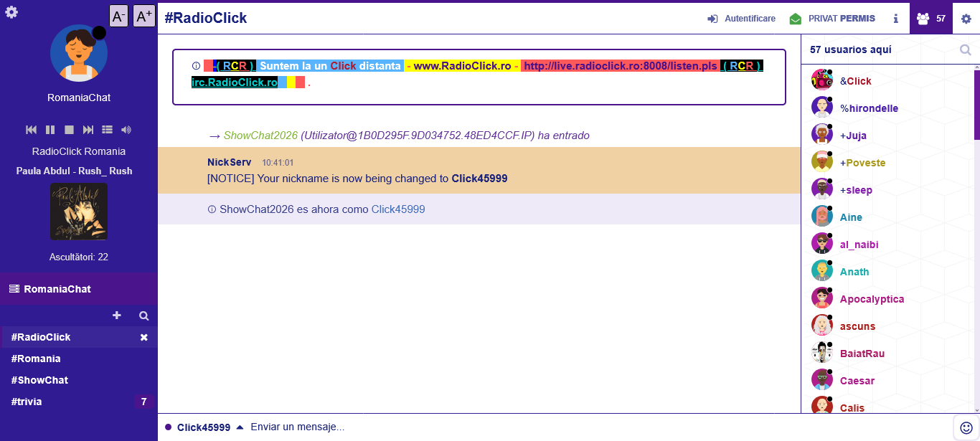Pause the radio player
This screenshot has height=441, width=980.
50,130
